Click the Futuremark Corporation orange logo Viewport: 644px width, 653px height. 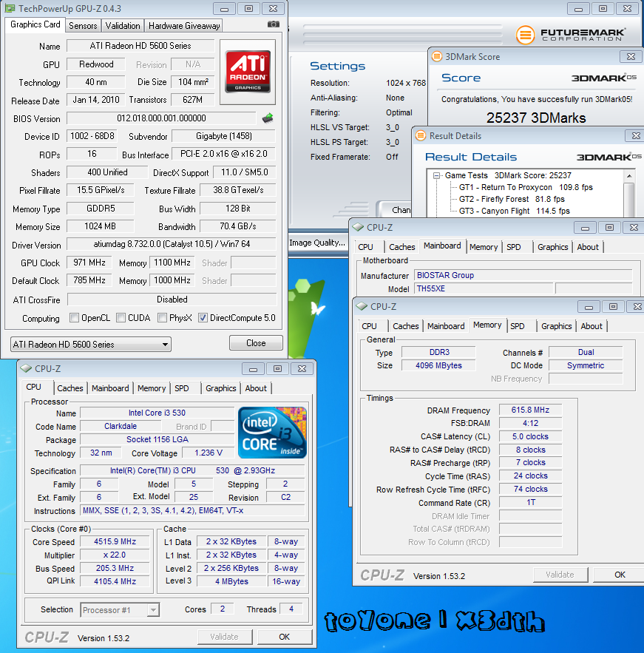click(x=526, y=35)
